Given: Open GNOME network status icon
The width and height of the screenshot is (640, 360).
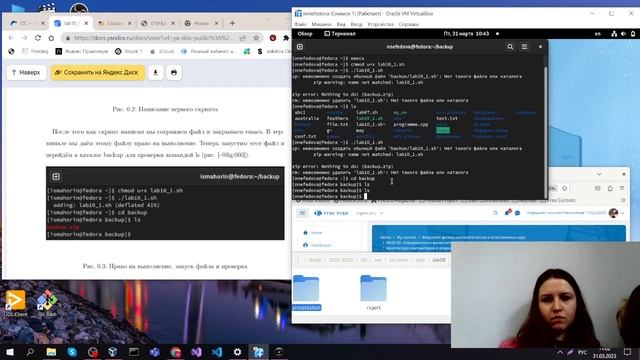Looking at the screenshot, I should pos(614,34).
